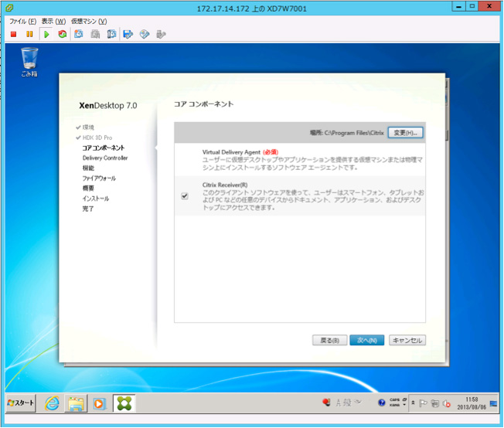The height and width of the screenshot is (428, 504).
Task: Click the floppy device connect icon
Action: [x=128, y=34]
